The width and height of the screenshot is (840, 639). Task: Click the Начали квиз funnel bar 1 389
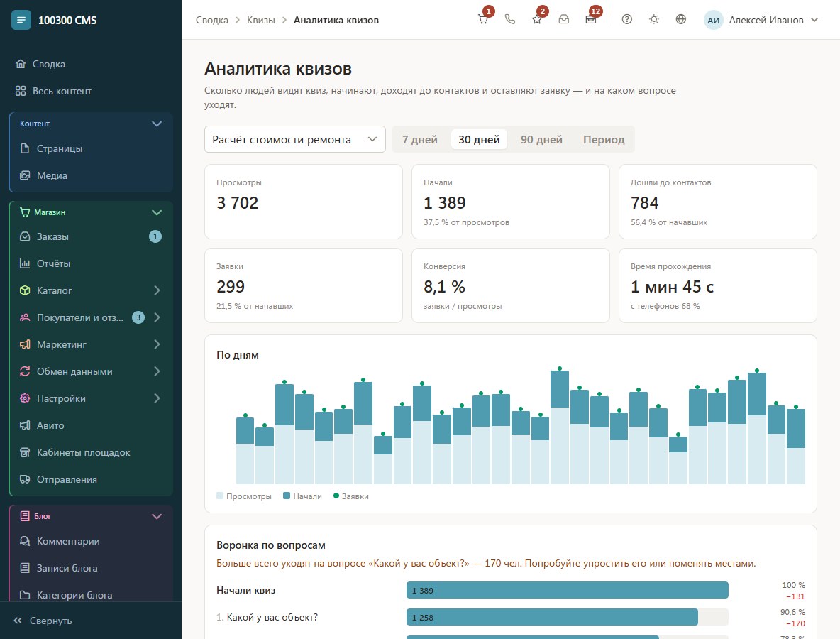[568, 590]
